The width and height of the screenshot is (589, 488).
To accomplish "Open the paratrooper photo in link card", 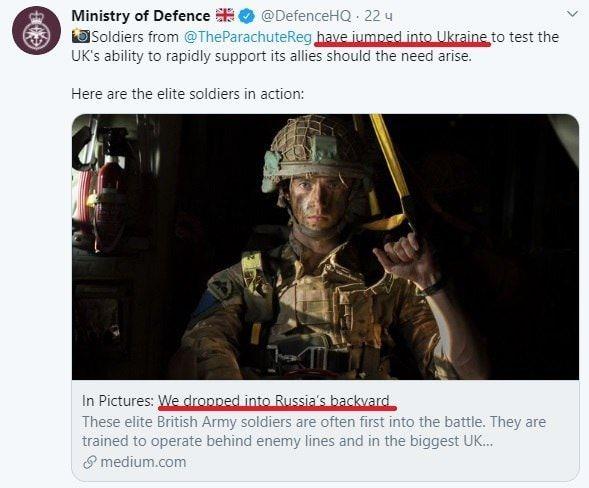I will [x=325, y=247].
